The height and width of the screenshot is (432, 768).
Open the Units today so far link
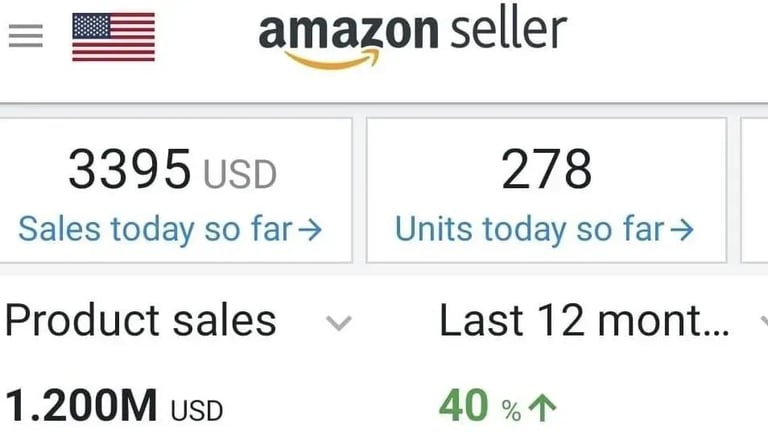544,229
